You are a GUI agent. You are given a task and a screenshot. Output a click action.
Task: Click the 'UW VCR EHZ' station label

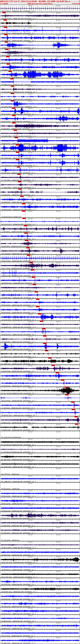(6, 401)
